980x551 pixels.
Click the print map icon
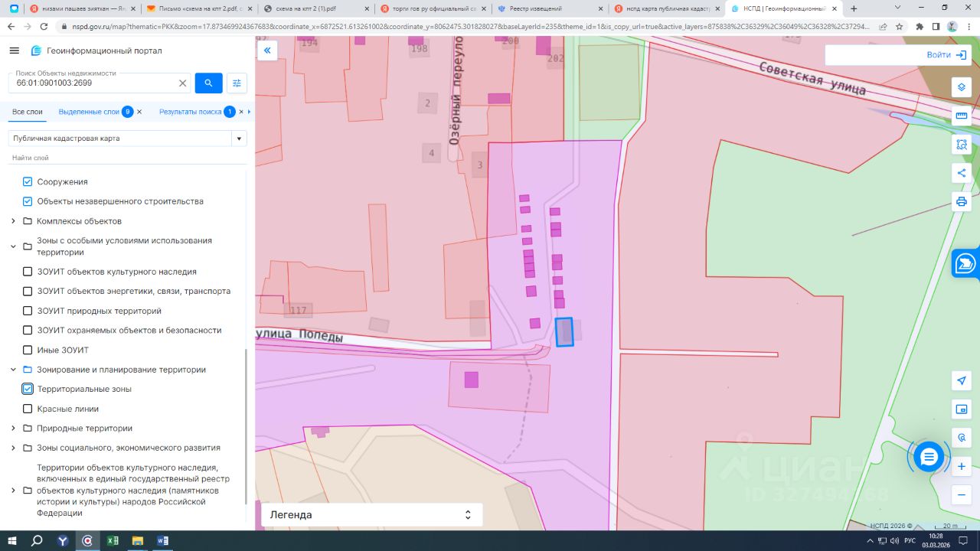click(961, 202)
